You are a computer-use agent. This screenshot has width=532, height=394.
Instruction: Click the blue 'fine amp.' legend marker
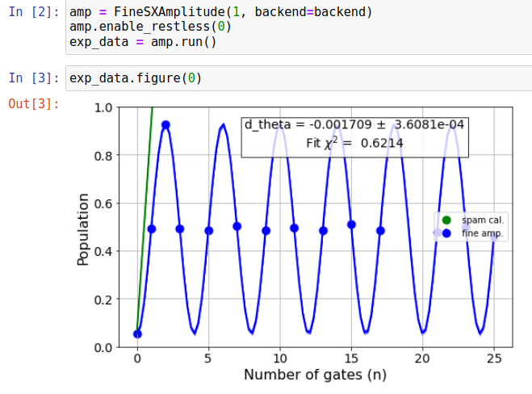(446, 233)
